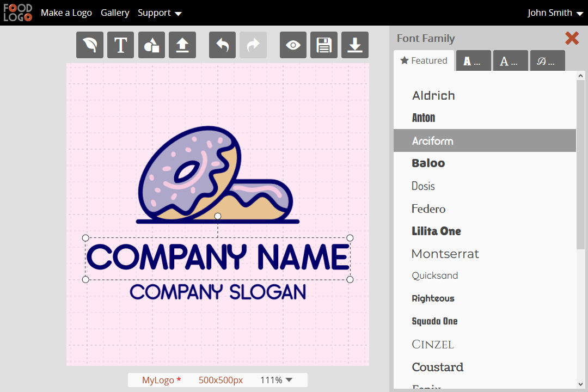588x392 pixels.
Task: Open the John Smith account dropdown
Action: 555,13
